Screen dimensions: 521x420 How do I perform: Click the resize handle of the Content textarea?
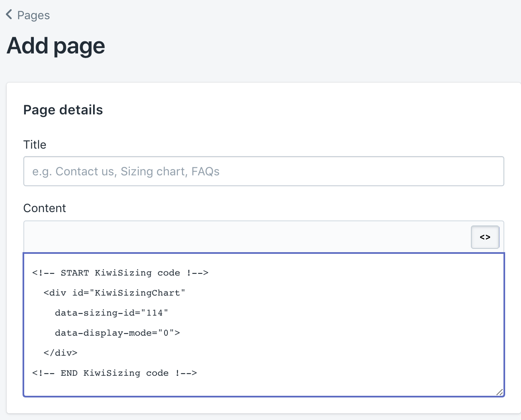(499, 392)
